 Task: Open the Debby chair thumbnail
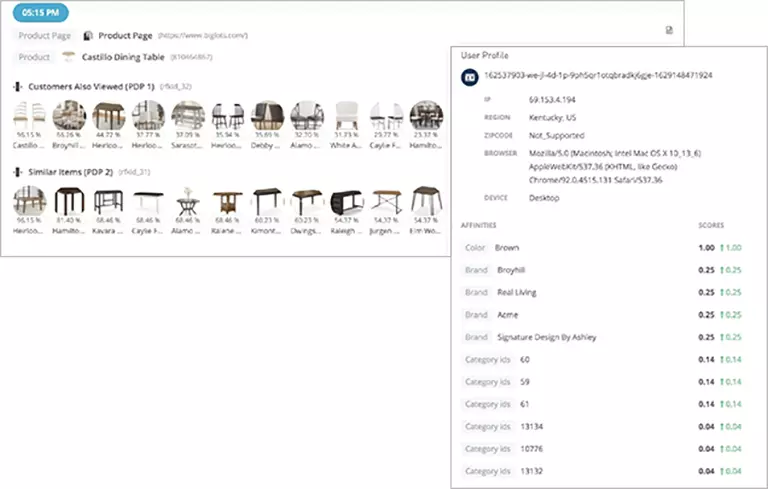click(x=267, y=117)
